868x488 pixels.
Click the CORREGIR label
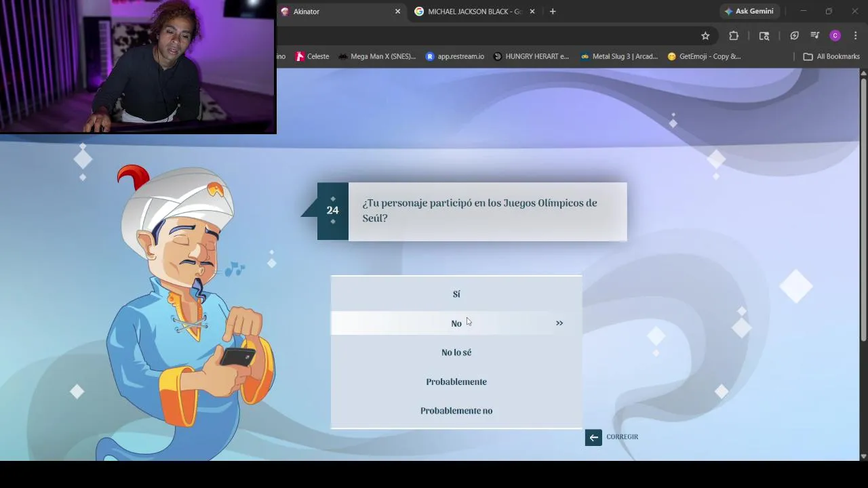[x=623, y=437]
